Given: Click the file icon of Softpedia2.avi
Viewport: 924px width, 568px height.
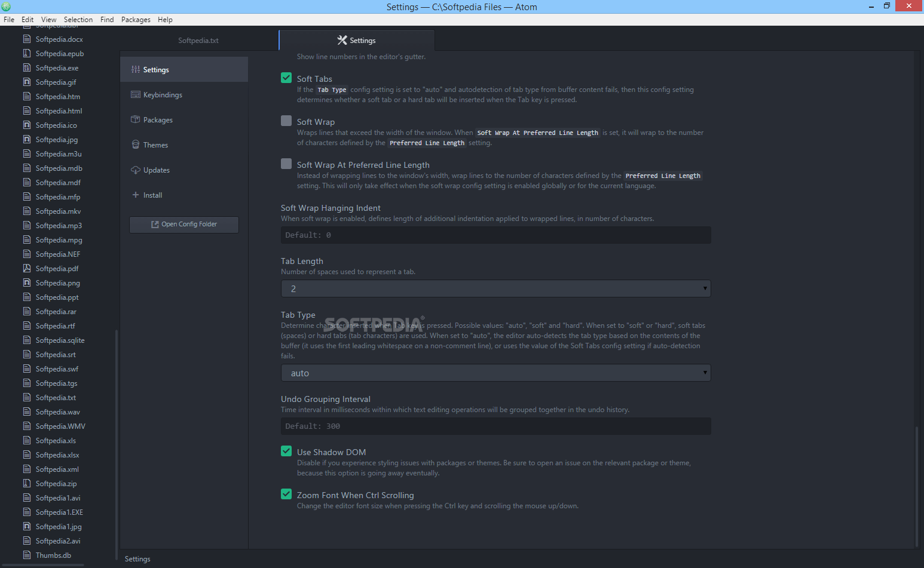Looking at the screenshot, I should pyautogui.click(x=27, y=541).
